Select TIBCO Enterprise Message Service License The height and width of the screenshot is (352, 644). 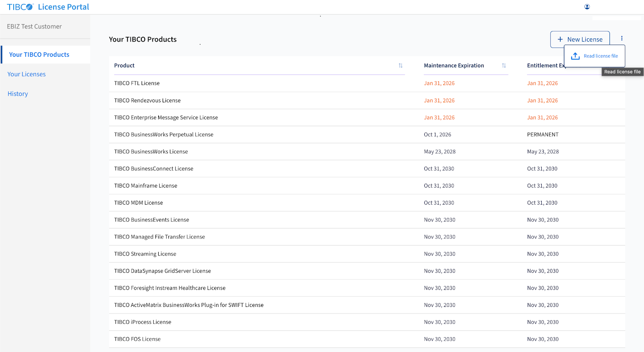click(166, 118)
